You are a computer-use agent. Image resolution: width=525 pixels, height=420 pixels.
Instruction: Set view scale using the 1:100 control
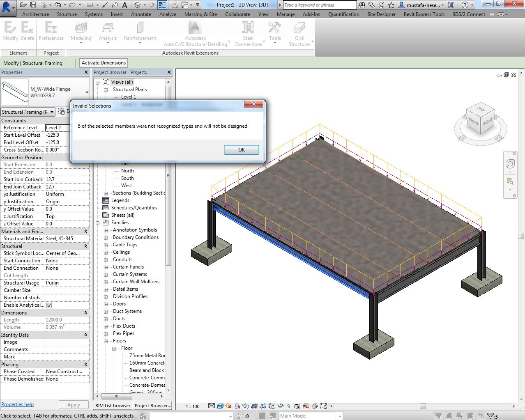pyautogui.click(x=192, y=406)
